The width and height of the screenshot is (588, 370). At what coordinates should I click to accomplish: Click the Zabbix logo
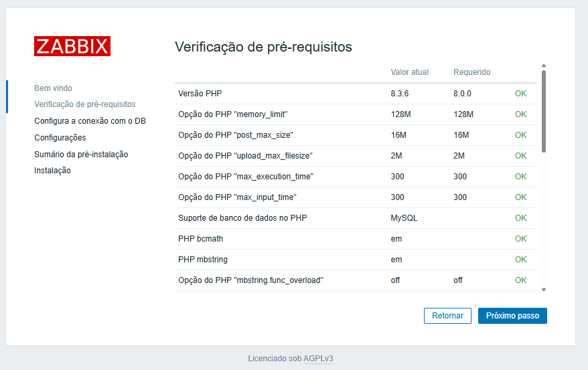point(72,46)
